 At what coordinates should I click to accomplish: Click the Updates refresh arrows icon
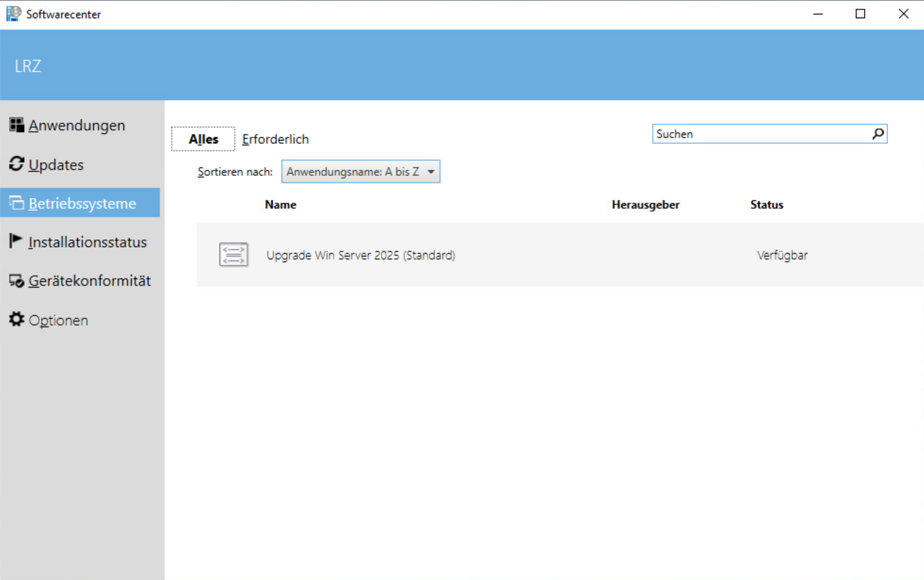click(x=17, y=164)
